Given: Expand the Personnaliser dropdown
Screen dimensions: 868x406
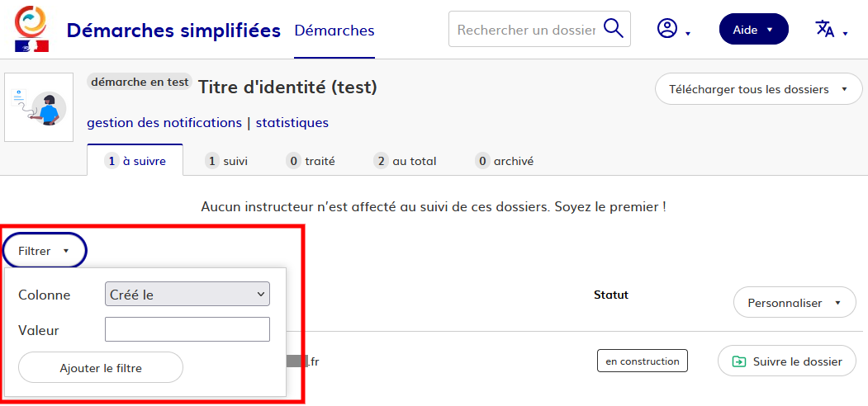Looking at the screenshot, I should (794, 303).
